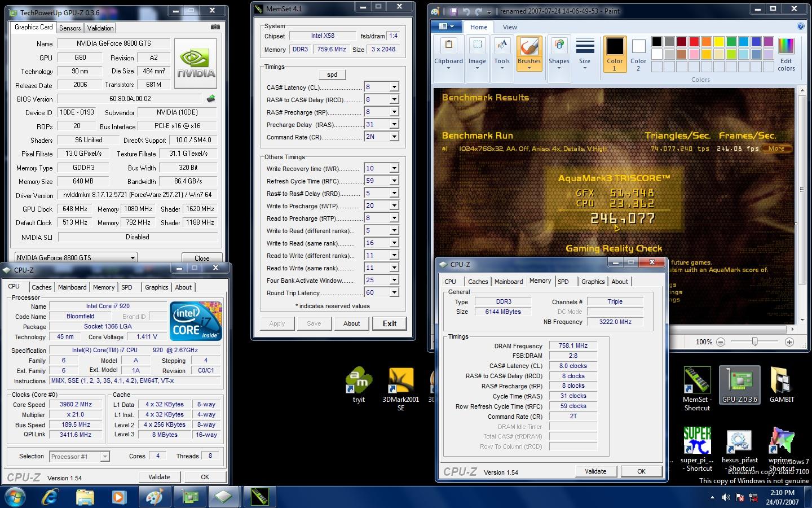The image size is (812, 508).
Task: Click the BIOS save chip icon in GPU-Z
Action: (210, 99)
